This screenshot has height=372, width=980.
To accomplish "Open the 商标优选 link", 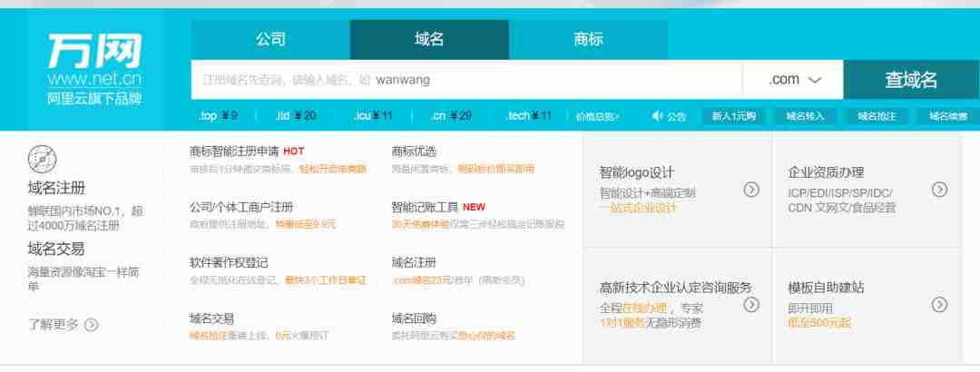I will (x=414, y=152).
